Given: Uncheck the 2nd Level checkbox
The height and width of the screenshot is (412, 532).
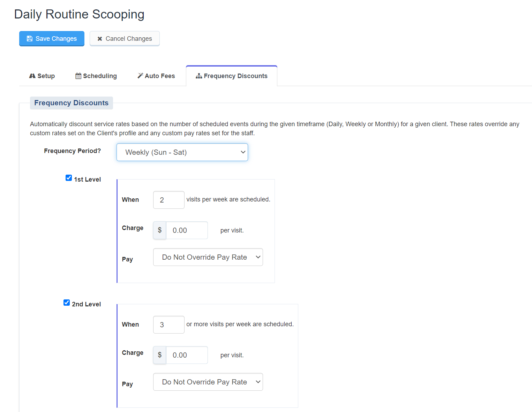Looking at the screenshot, I should (67, 303).
